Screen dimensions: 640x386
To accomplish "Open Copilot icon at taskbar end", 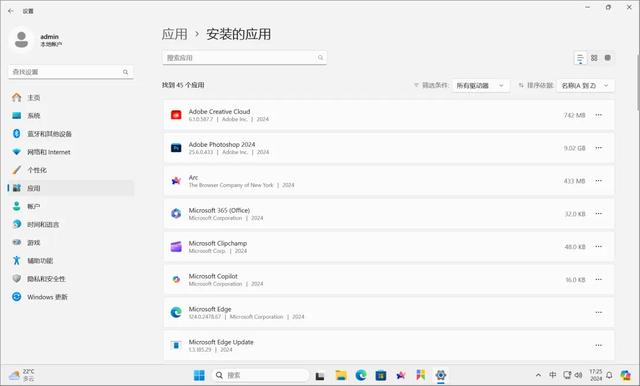I will pos(625,375).
